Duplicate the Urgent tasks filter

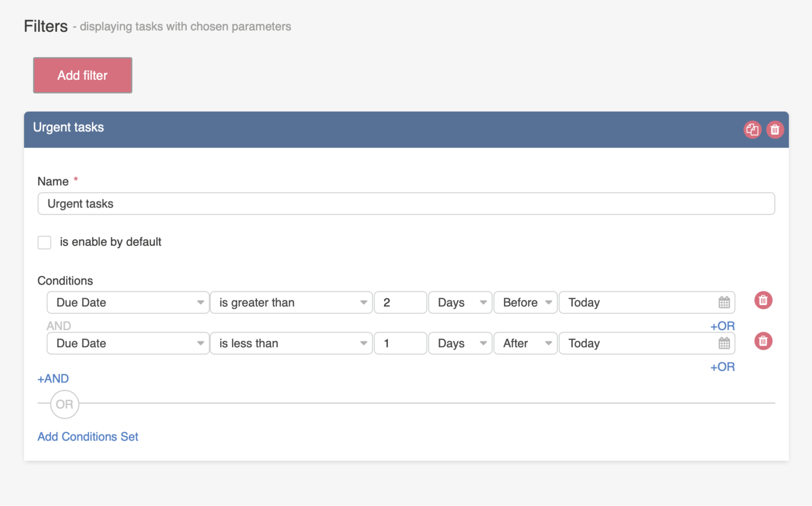[x=752, y=130]
